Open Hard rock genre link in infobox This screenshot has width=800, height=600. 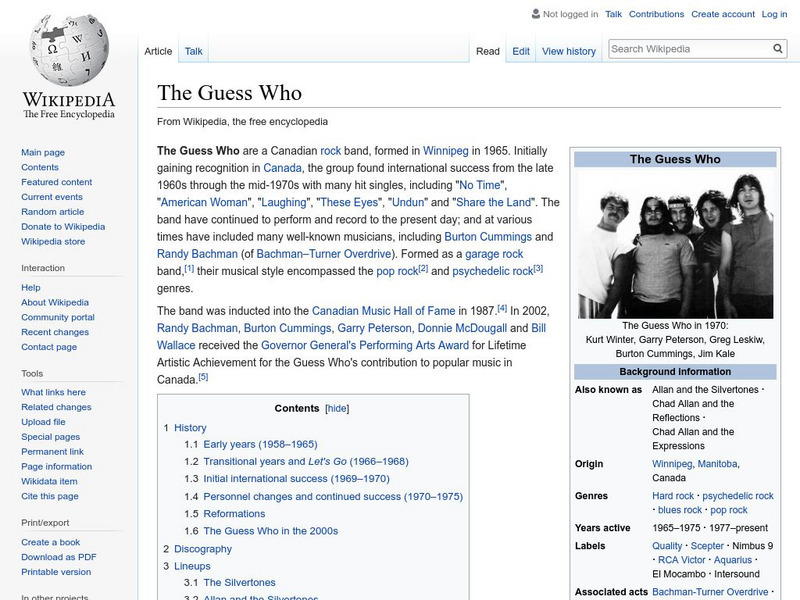point(673,496)
